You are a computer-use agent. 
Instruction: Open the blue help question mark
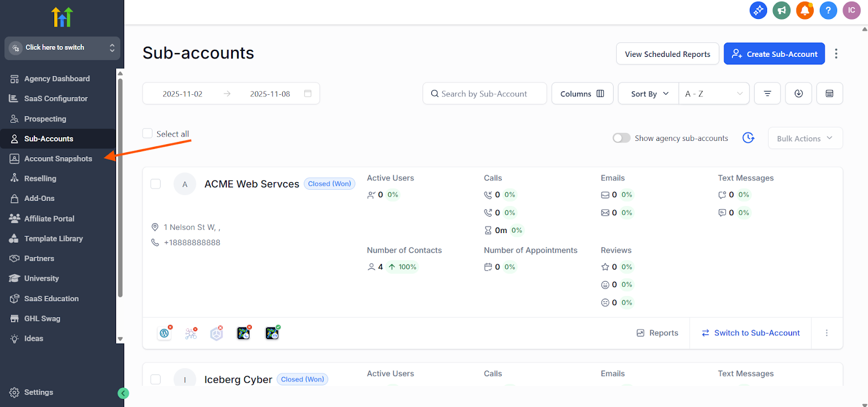click(x=828, y=10)
